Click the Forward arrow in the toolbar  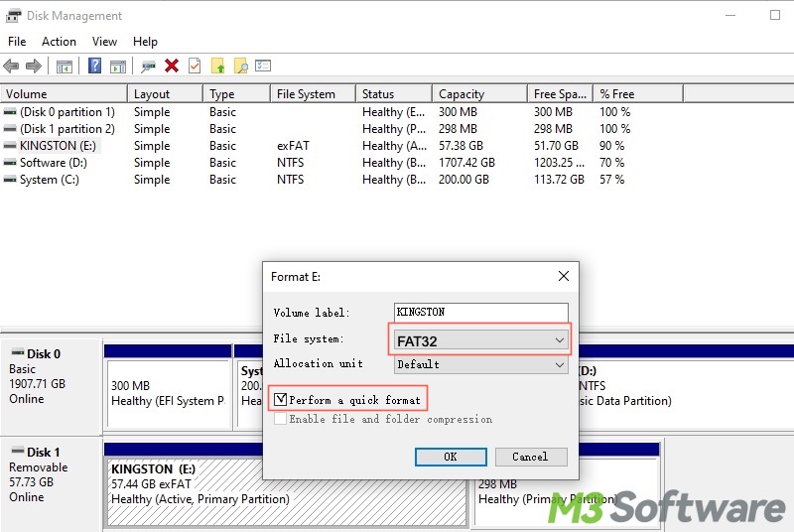[34, 66]
